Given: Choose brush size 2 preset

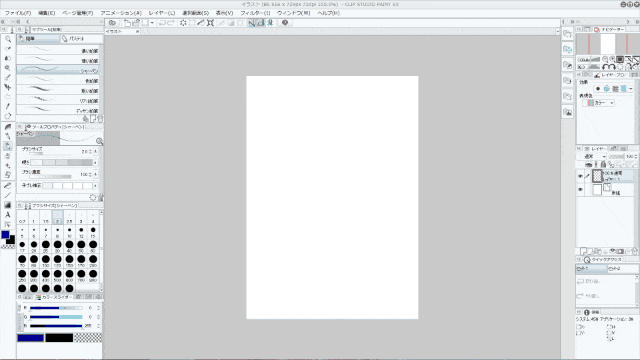Looking at the screenshot, I should (x=57, y=218).
